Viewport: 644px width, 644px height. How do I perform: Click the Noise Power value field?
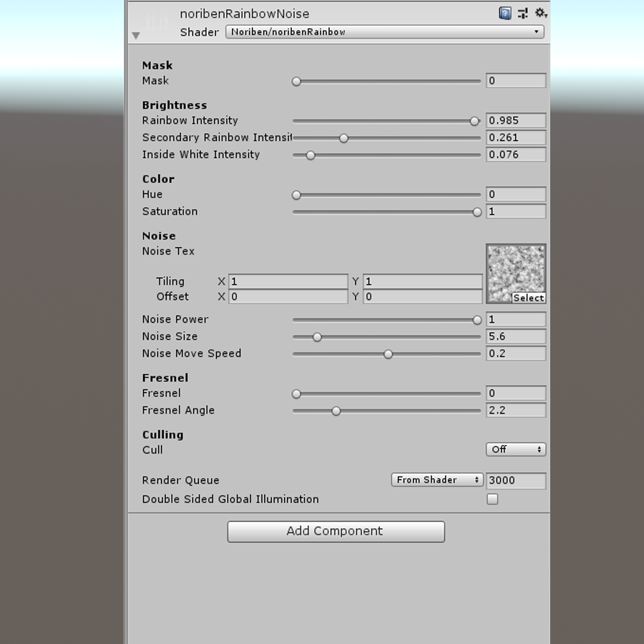[516, 319]
